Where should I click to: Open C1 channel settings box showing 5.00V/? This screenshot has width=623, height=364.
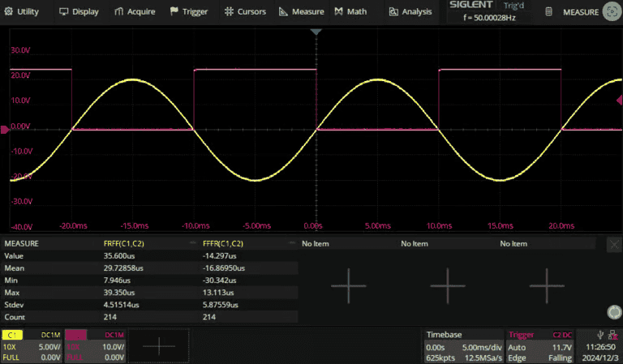[x=32, y=345]
